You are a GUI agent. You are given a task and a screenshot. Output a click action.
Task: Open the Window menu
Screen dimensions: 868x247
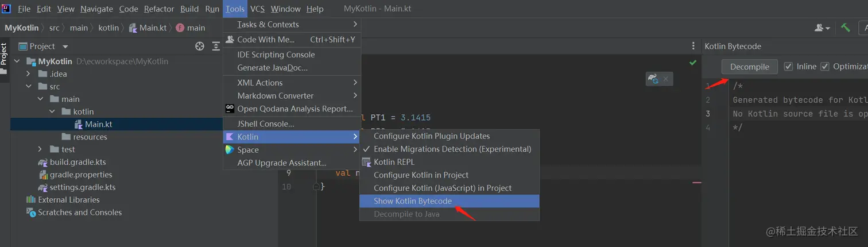click(285, 9)
